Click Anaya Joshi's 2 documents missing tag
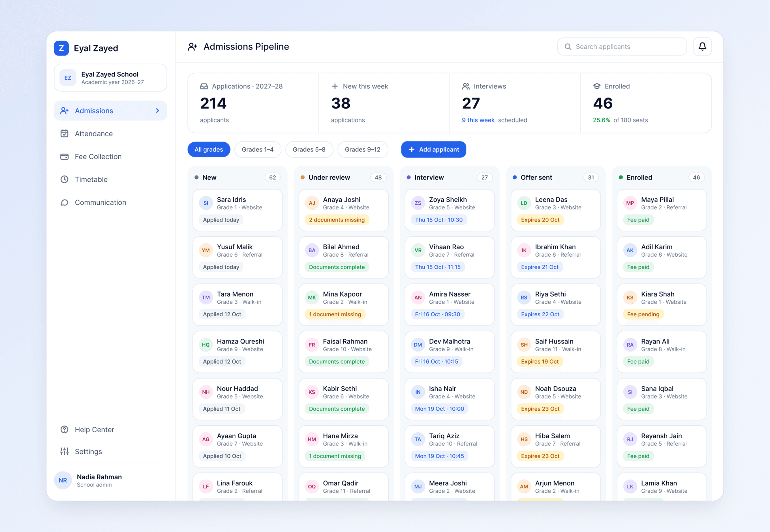Screen dimensions: 770x532 (x=337, y=220)
